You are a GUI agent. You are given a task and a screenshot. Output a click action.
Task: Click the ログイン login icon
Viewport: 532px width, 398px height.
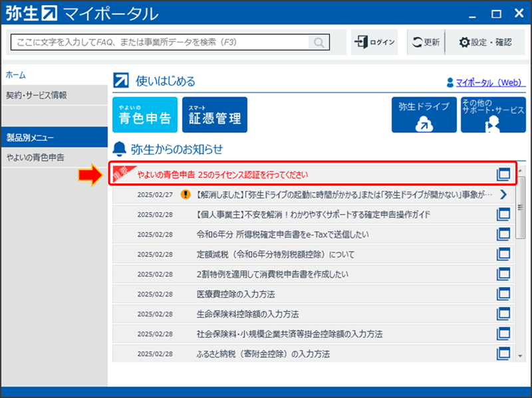[361, 41]
